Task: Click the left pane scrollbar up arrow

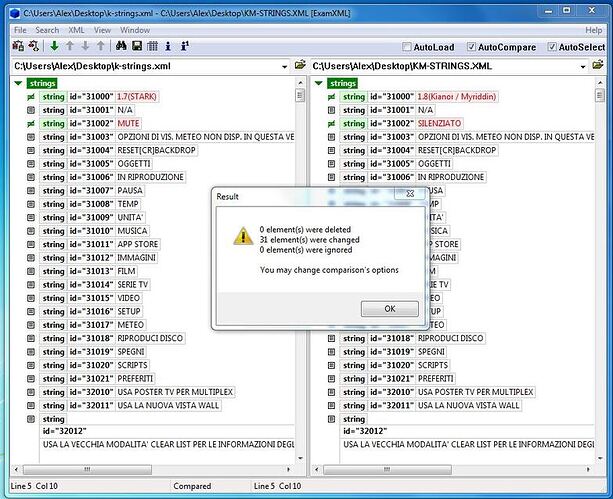Action: 300,83
